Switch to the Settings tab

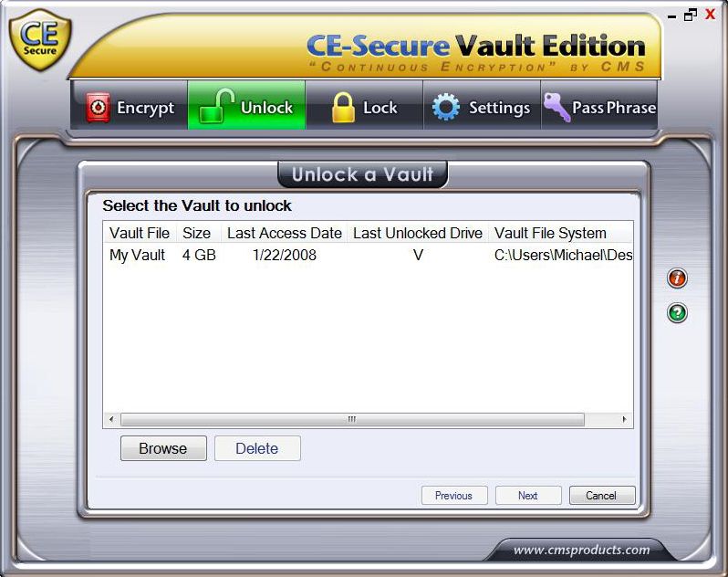coord(482,106)
